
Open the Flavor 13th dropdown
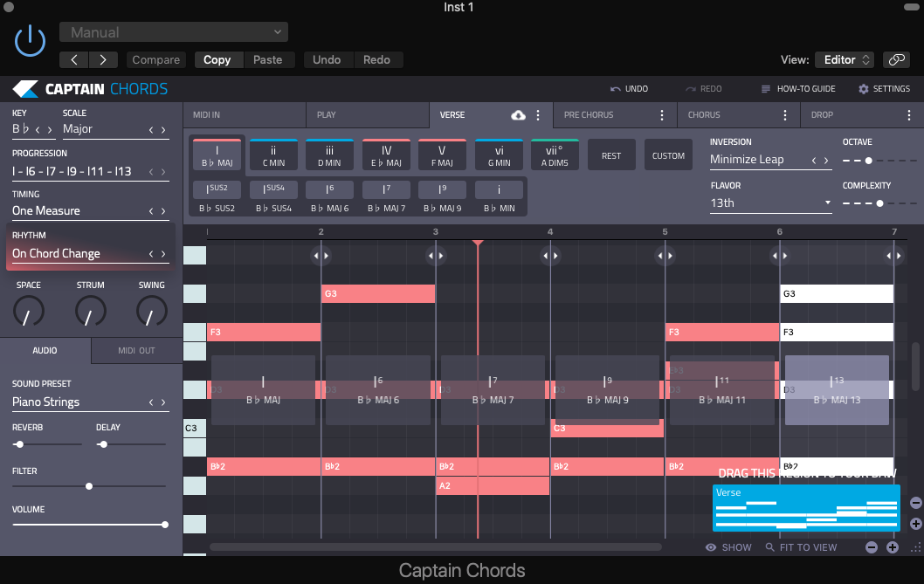771,203
